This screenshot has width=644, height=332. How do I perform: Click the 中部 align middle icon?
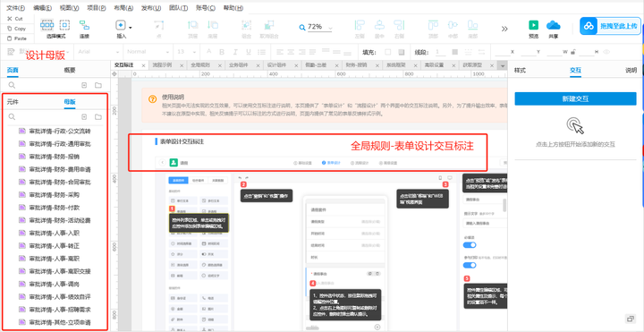click(453, 25)
